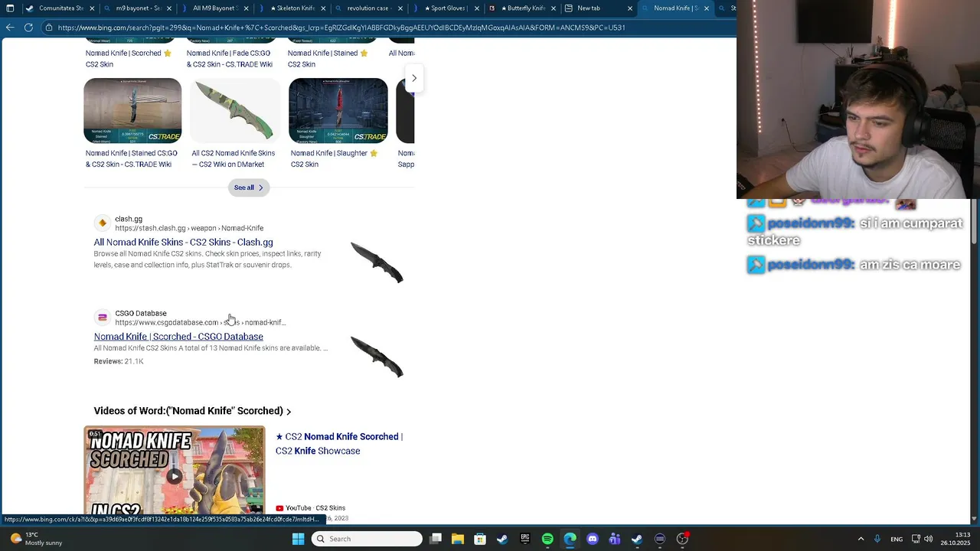Open the green camo Nomad Knife thumbnail
Image resolution: width=980 pixels, height=551 pixels.
pyautogui.click(x=234, y=110)
